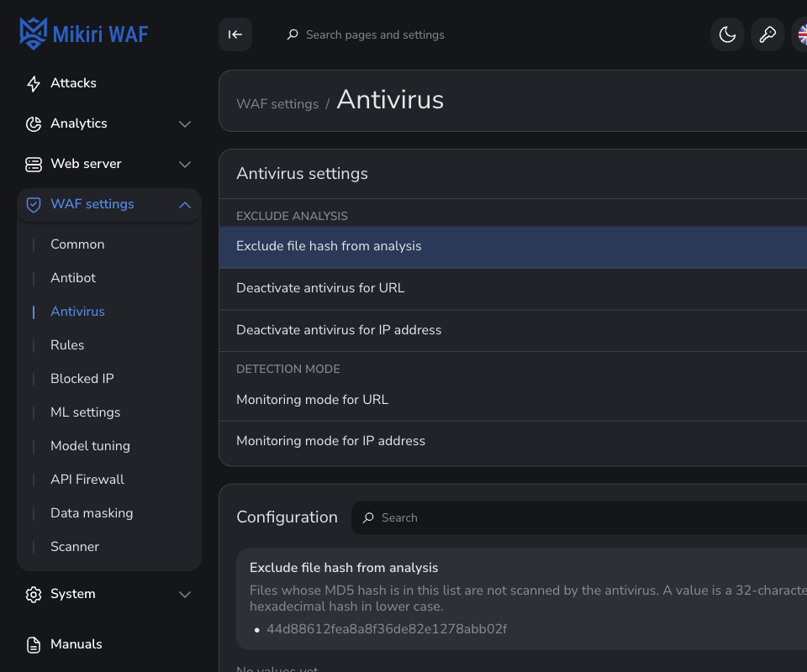Select Deactivate antivirus for URL

tap(513, 288)
